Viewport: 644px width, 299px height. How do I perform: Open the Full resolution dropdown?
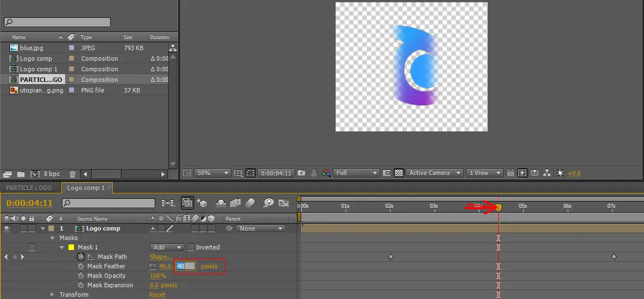click(356, 173)
